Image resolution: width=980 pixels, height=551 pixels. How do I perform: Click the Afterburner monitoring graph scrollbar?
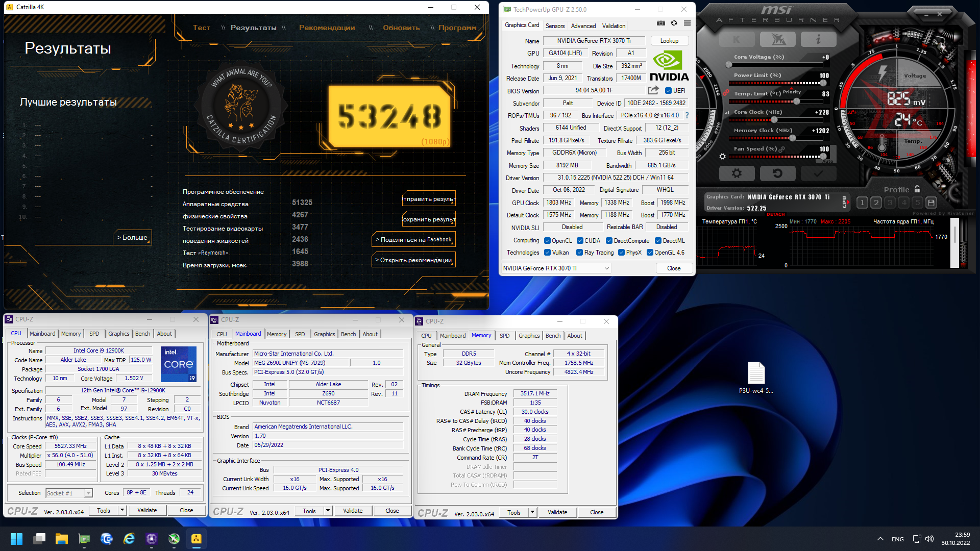(x=954, y=243)
